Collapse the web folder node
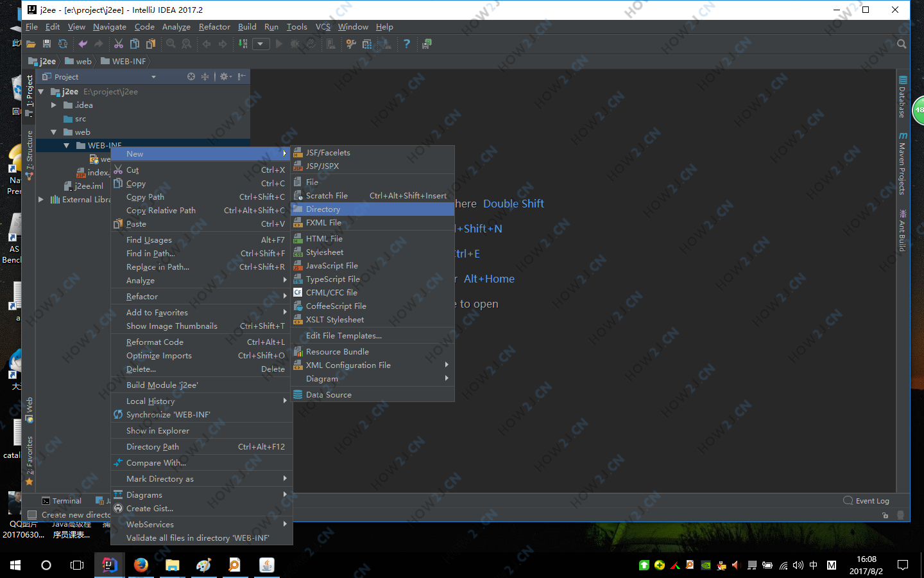 coord(54,132)
